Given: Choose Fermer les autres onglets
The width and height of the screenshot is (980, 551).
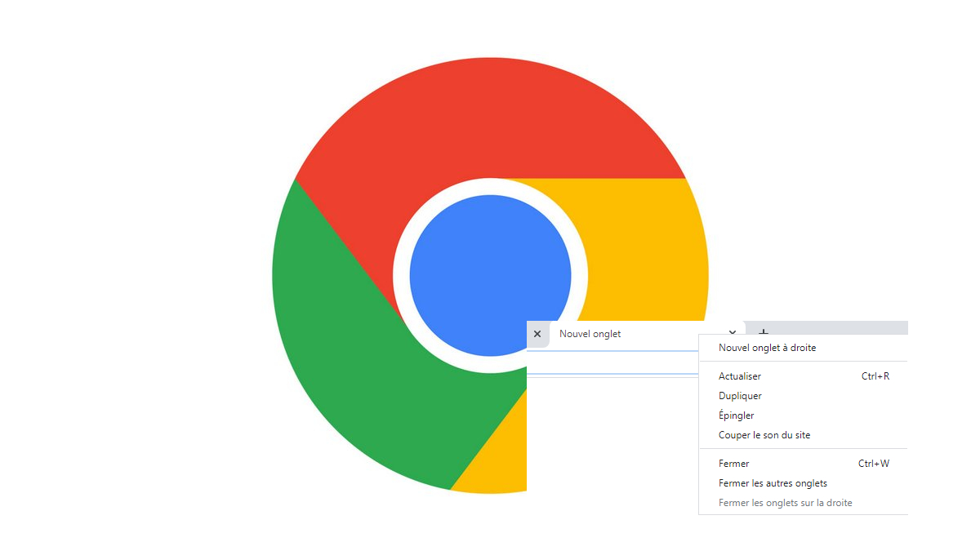Looking at the screenshot, I should point(773,483).
